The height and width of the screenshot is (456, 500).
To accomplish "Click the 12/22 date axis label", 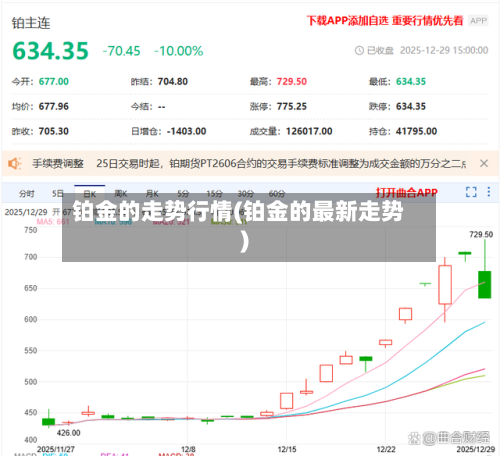I will (386, 449).
